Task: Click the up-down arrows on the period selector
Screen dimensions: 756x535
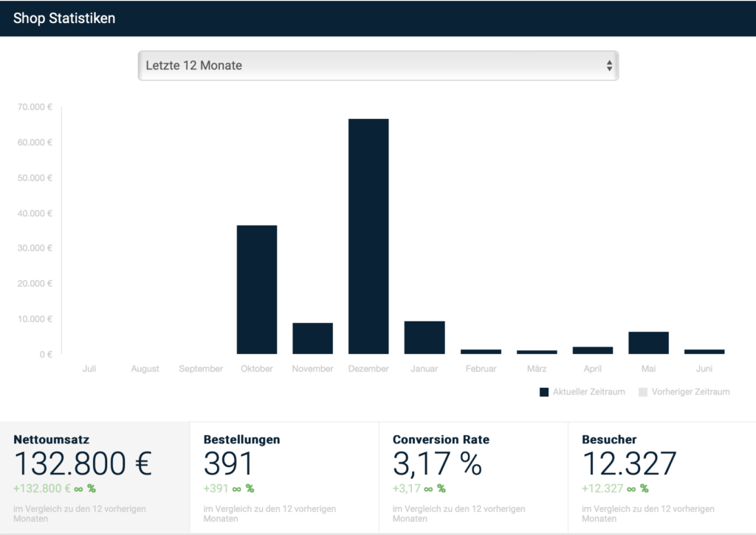Action: click(x=609, y=65)
